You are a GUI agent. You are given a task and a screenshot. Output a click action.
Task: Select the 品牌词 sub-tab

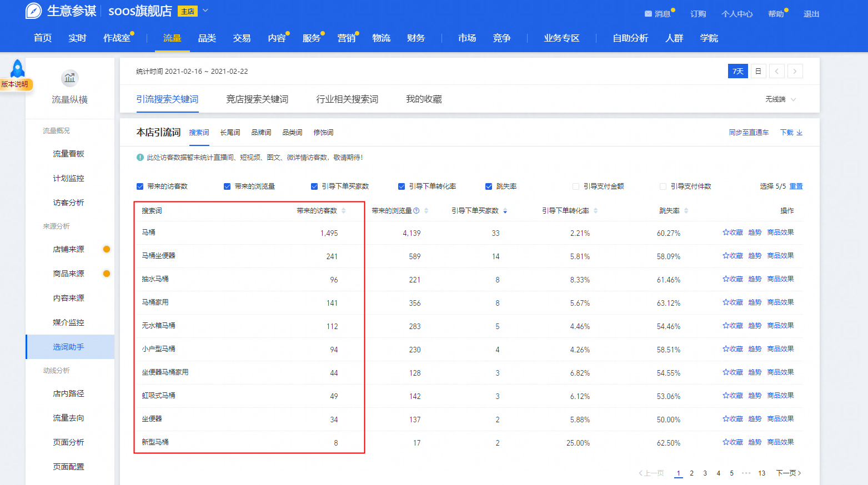261,133
